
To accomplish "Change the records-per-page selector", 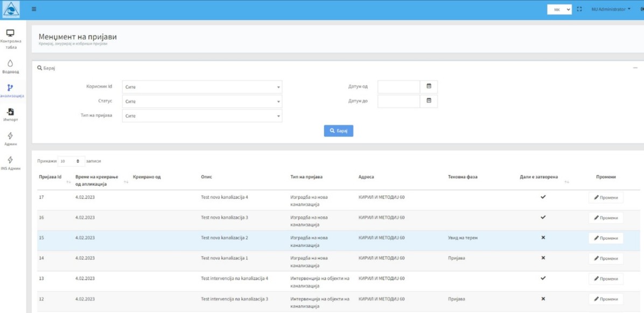I will pos(71,161).
